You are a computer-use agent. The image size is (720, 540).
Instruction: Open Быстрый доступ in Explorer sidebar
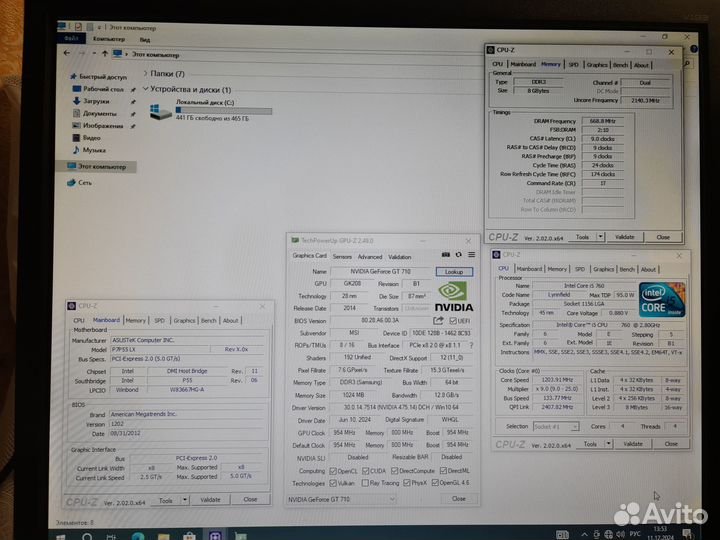pos(99,76)
